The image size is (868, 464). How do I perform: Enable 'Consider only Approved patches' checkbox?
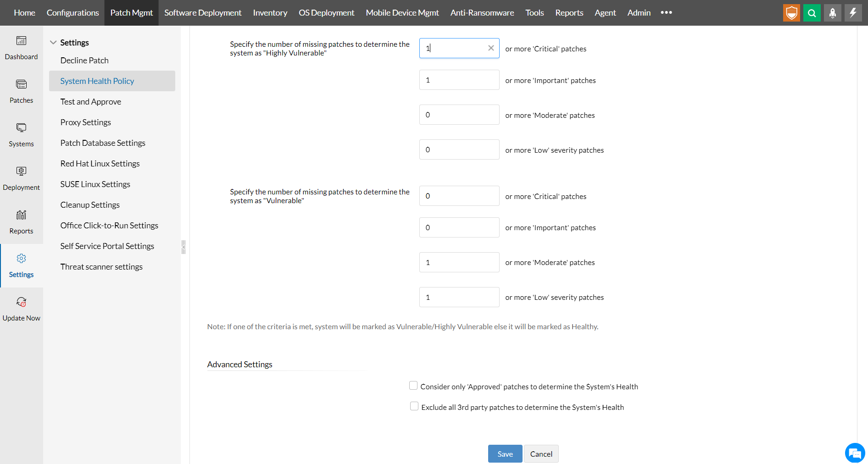[413, 386]
